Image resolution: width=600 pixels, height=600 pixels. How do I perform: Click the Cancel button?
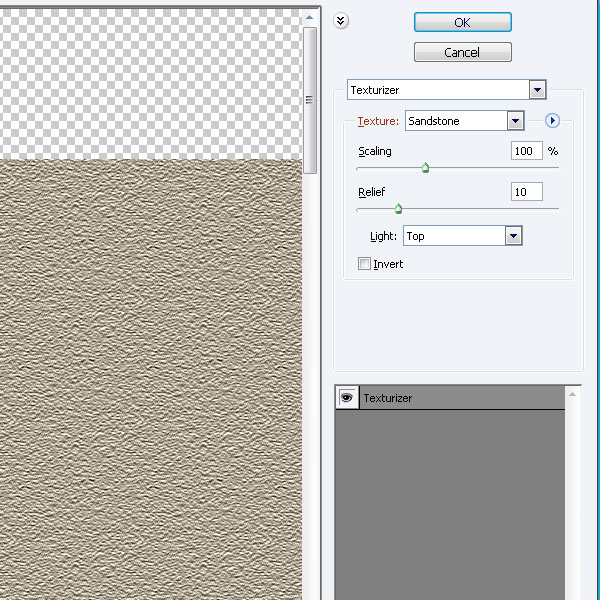pos(462,52)
